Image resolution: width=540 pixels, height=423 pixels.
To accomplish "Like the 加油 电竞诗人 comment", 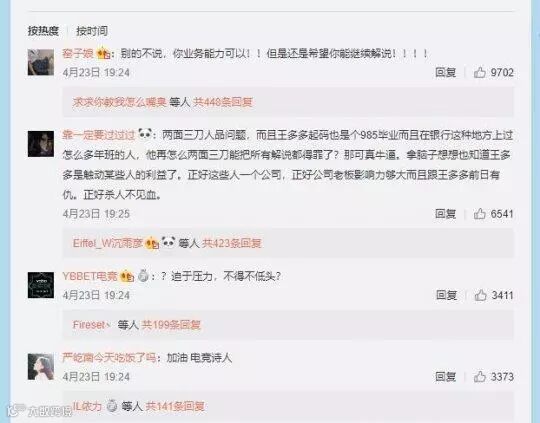I will click(x=479, y=376).
